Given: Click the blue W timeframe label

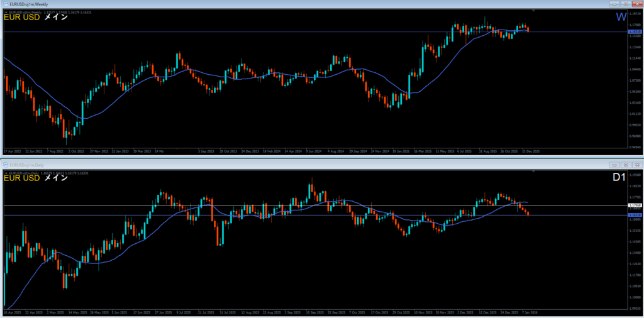Looking at the screenshot, I should pos(621,16).
